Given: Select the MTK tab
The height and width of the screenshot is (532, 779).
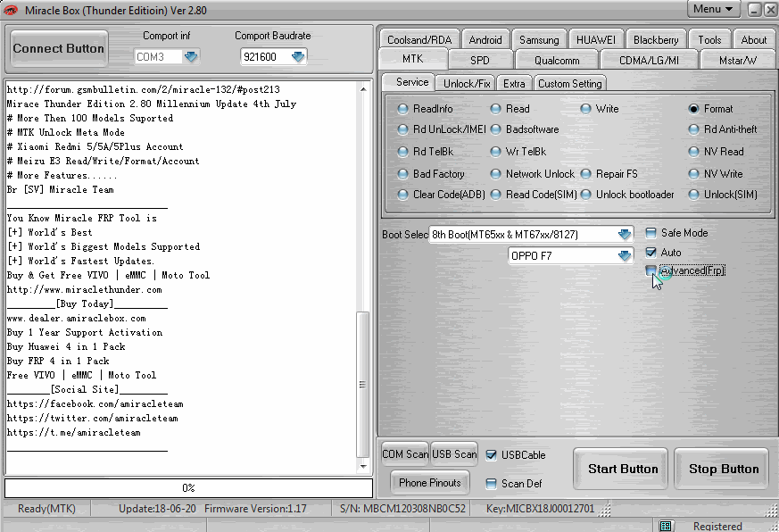Looking at the screenshot, I should coord(412,59).
